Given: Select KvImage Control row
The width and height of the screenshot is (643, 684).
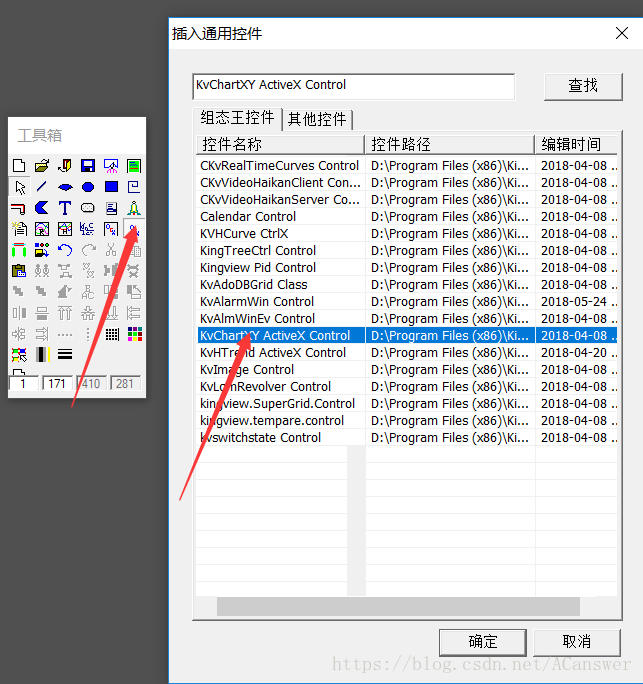Looking at the screenshot, I should click(407, 369).
